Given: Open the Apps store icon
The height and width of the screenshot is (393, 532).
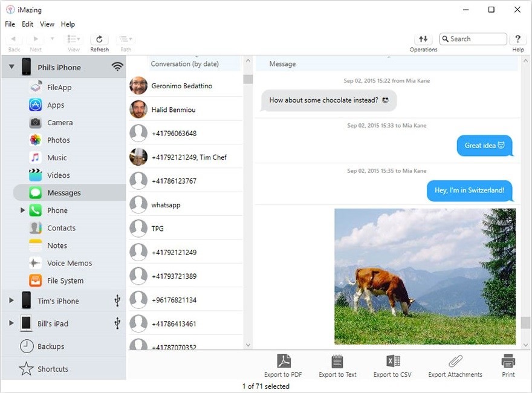Looking at the screenshot, I should pyautogui.click(x=36, y=105).
